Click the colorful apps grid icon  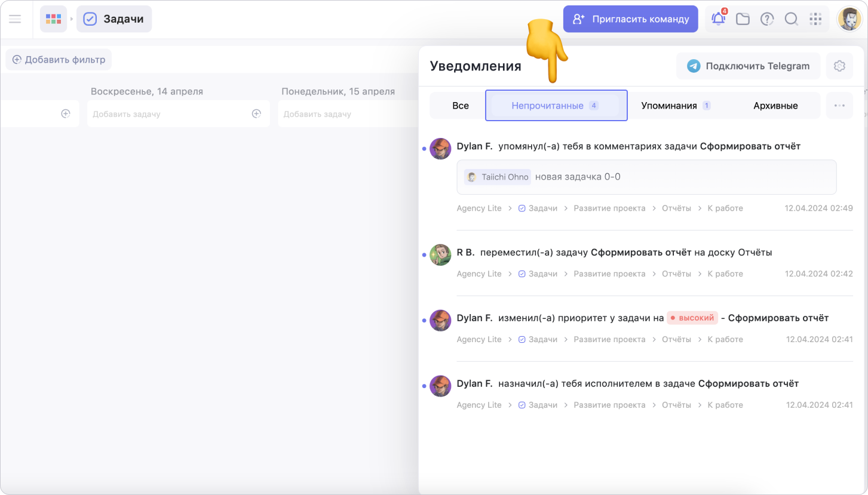pyautogui.click(x=53, y=19)
